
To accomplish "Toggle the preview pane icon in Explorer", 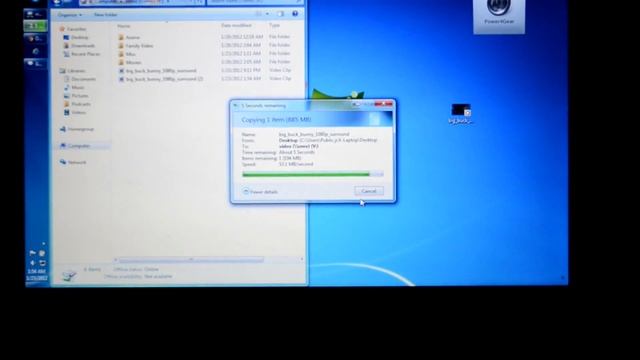I will (280, 14).
